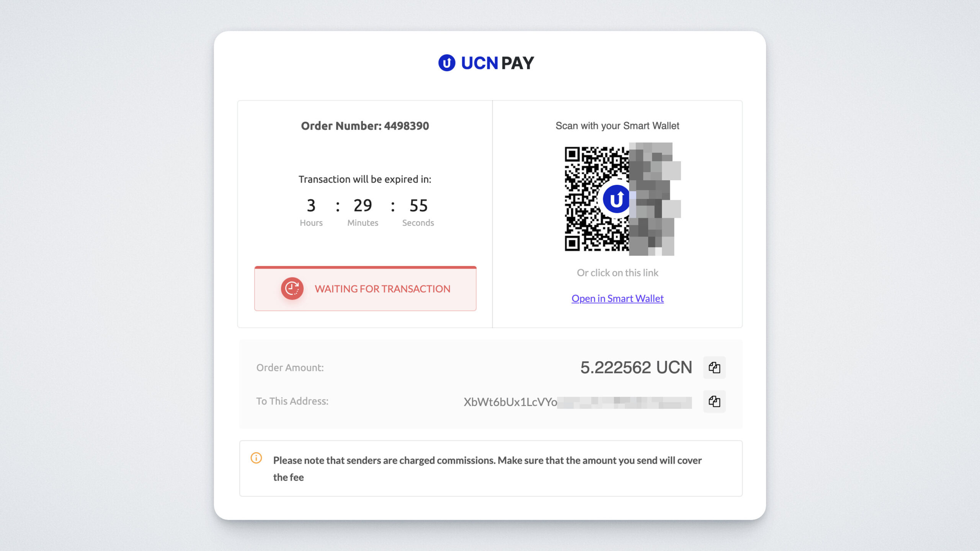The width and height of the screenshot is (980, 551).
Task: Click the UCN PAY logo
Action: [x=486, y=63]
